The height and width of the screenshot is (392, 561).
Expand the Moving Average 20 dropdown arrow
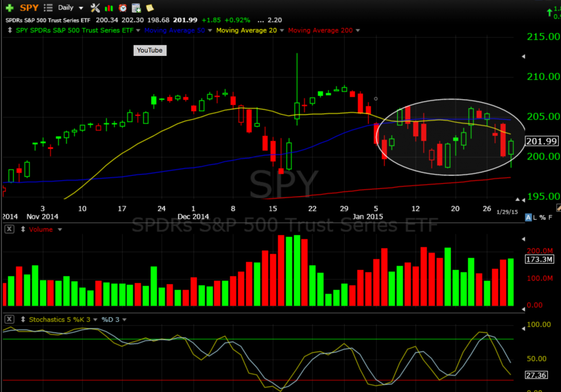282,31
